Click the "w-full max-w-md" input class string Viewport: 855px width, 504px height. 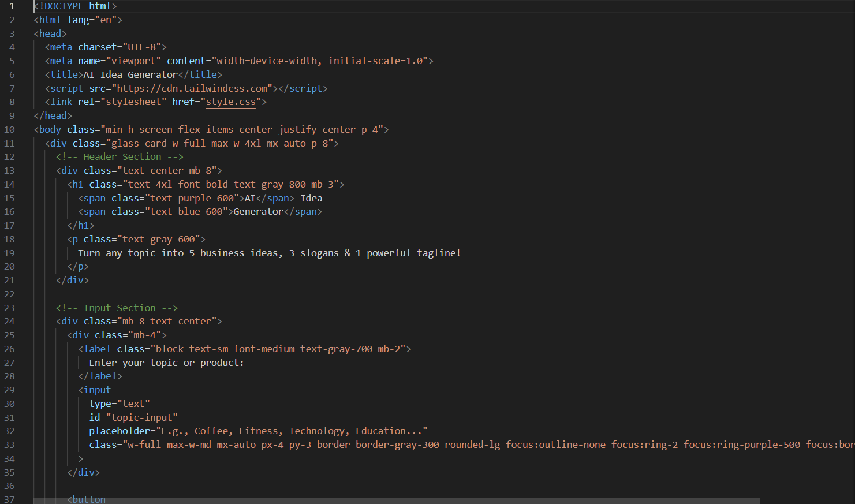[x=488, y=445]
